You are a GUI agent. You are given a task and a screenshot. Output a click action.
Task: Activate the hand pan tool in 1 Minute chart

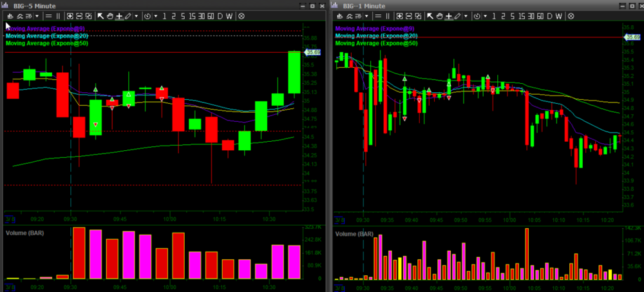click(439, 15)
